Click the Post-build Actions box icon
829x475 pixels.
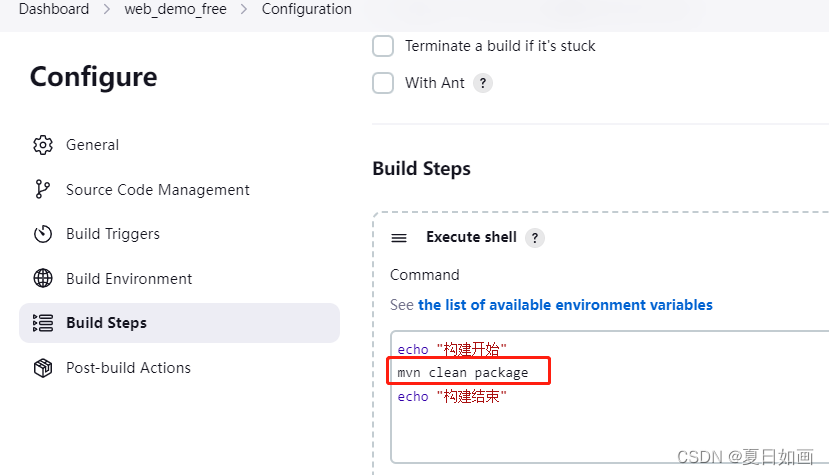(x=42, y=368)
